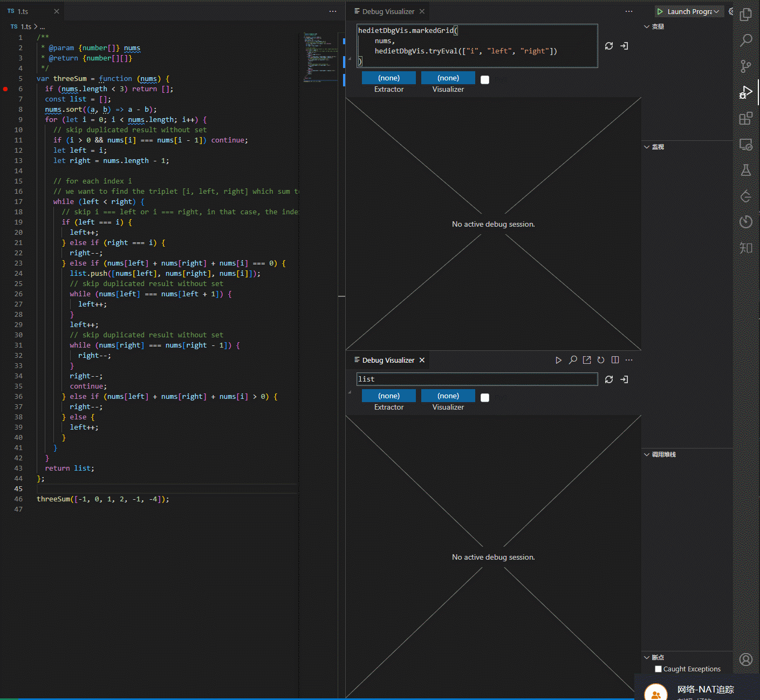Open the Testing flask icon

[746, 170]
